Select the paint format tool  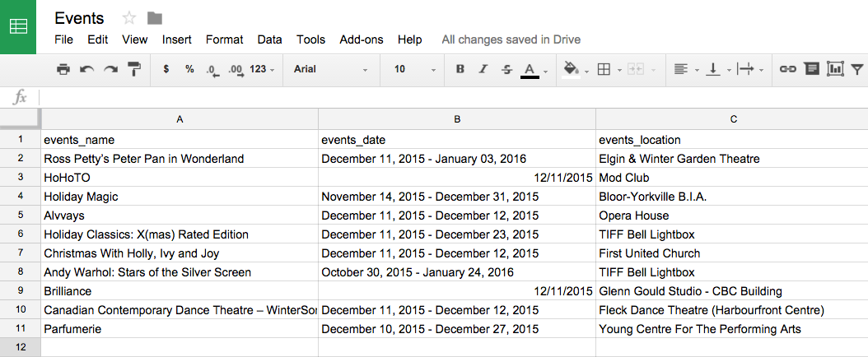pyautogui.click(x=134, y=69)
